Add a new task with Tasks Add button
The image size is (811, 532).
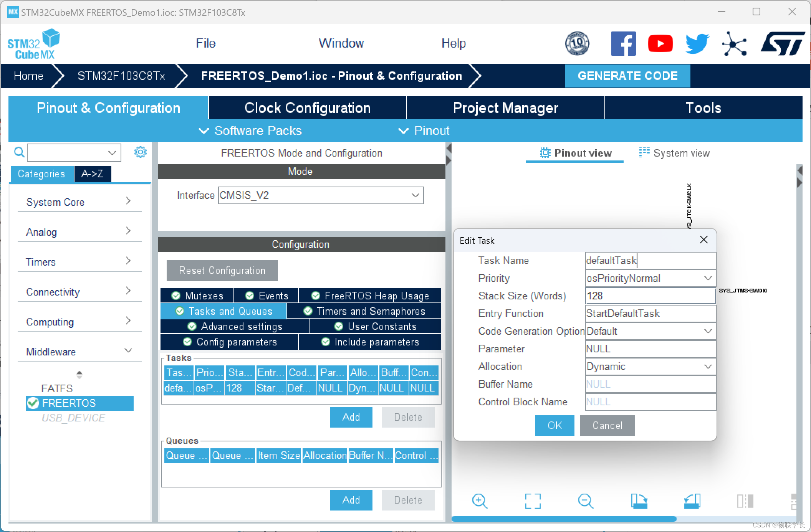[351, 417]
